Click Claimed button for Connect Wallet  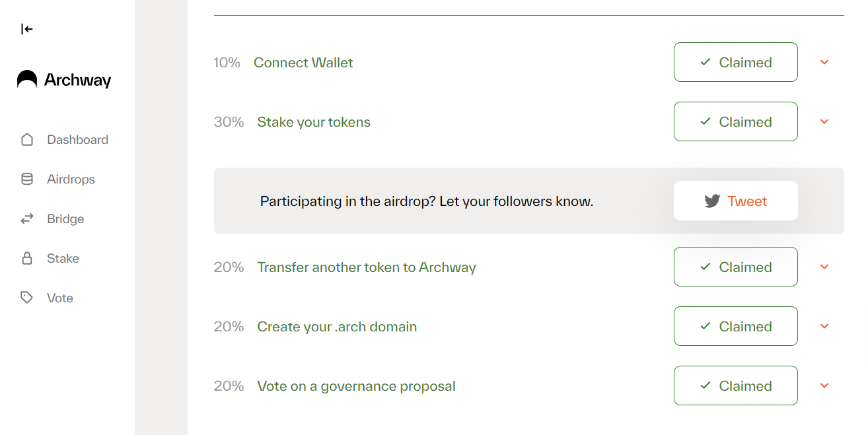click(x=736, y=62)
